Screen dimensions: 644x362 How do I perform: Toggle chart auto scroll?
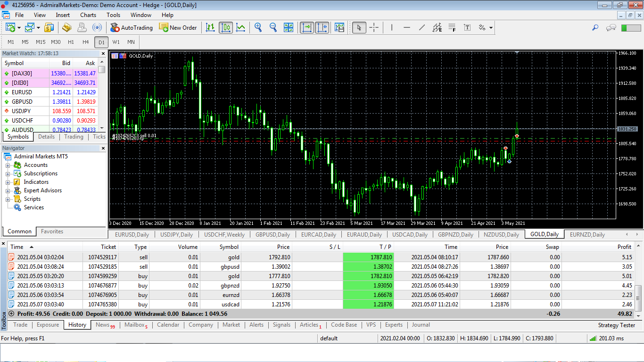click(307, 27)
